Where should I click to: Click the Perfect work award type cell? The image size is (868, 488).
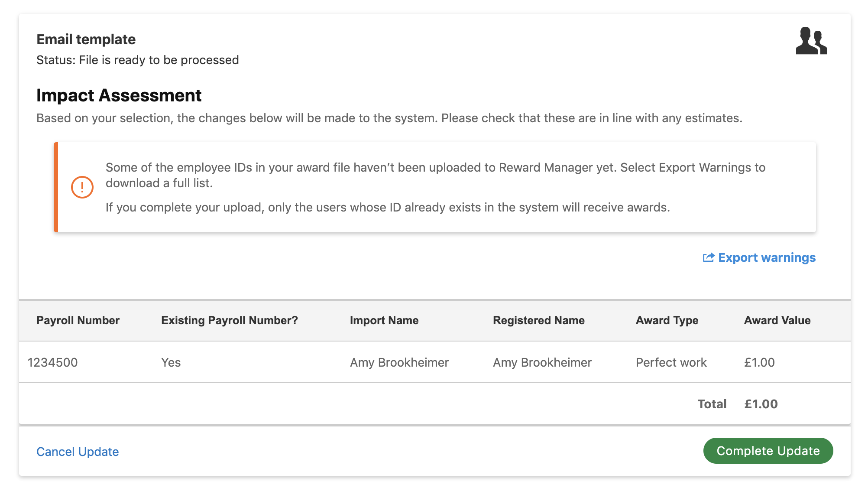pos(671,362)
